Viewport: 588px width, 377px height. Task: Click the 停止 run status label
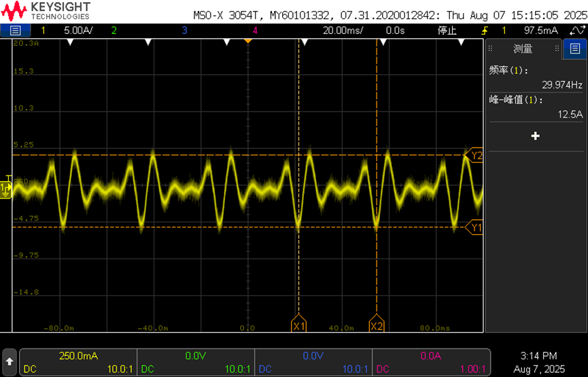point(447,31)
